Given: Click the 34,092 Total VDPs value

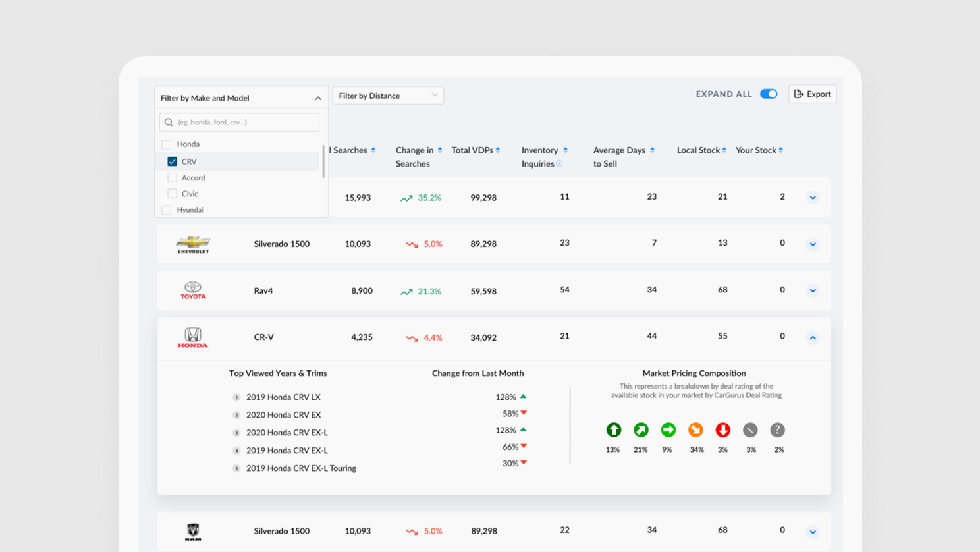Looking at the screenshot, I should (483, 338).
